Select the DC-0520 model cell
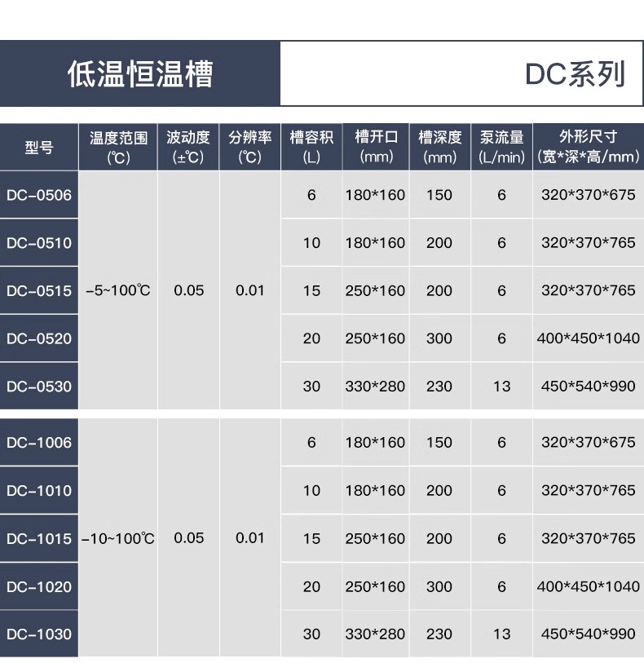Image resolution: width=644 pixels, height=663 pixels. [x=39, y=338]
